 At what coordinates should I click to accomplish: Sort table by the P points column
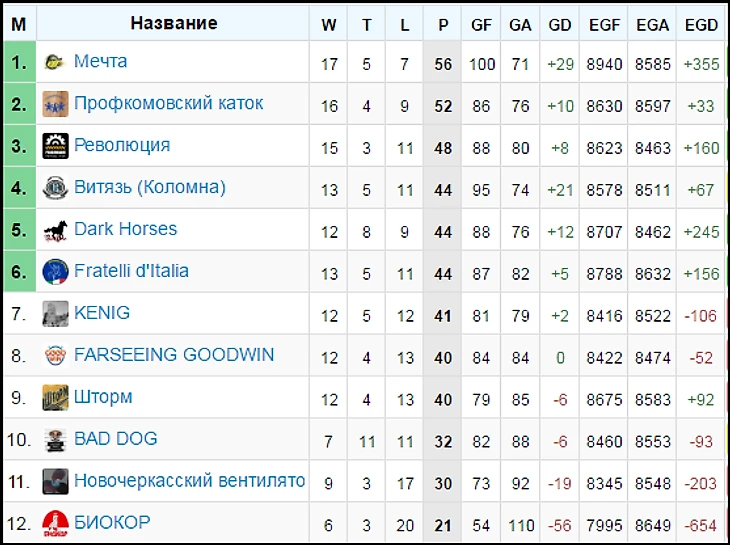click(x=443, y=24)
